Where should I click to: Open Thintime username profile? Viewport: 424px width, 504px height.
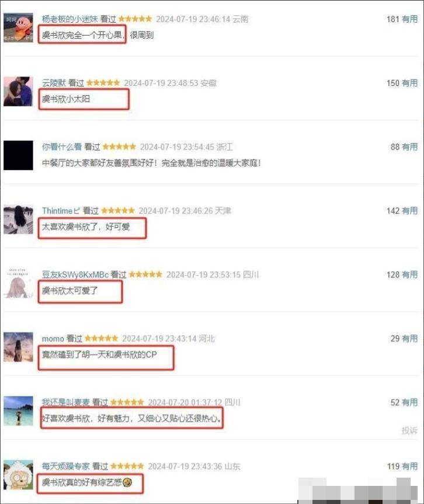pos(61,211)
